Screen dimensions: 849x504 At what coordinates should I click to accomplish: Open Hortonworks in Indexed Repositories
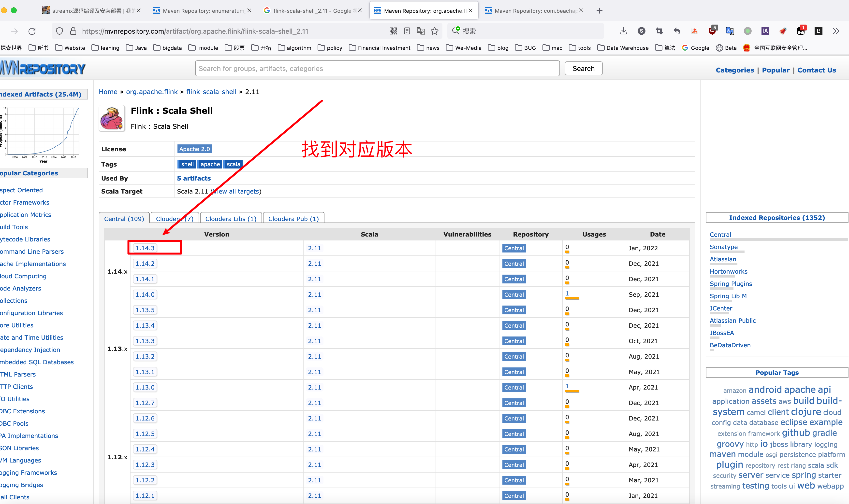(x=728, y=271)
